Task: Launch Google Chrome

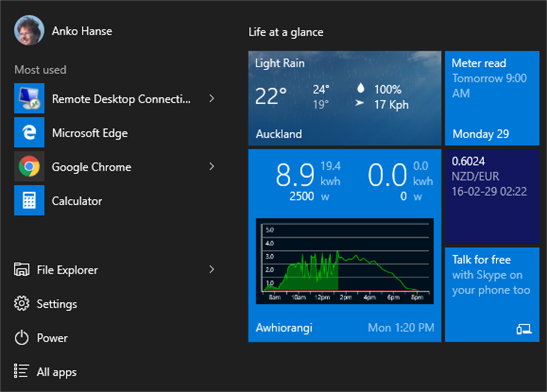Action: 91,167
